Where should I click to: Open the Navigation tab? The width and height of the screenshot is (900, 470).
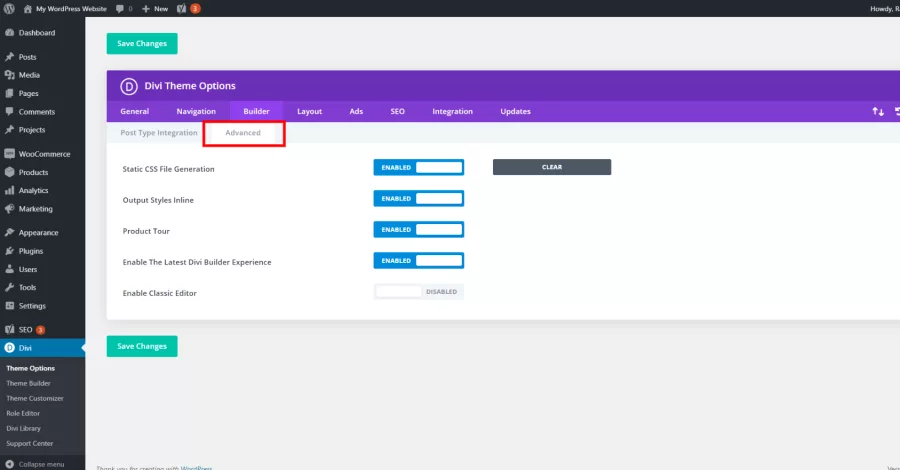pos(196,111)
